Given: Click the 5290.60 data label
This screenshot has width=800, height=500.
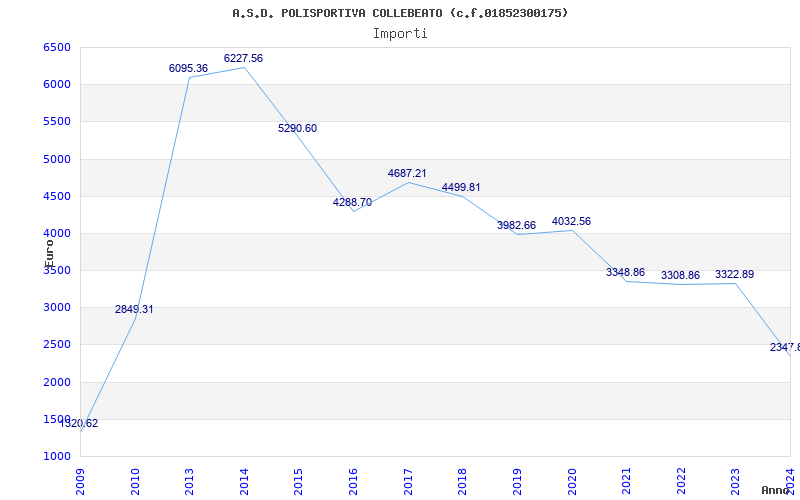Looking at the screenshot, I should coord(297,129).
